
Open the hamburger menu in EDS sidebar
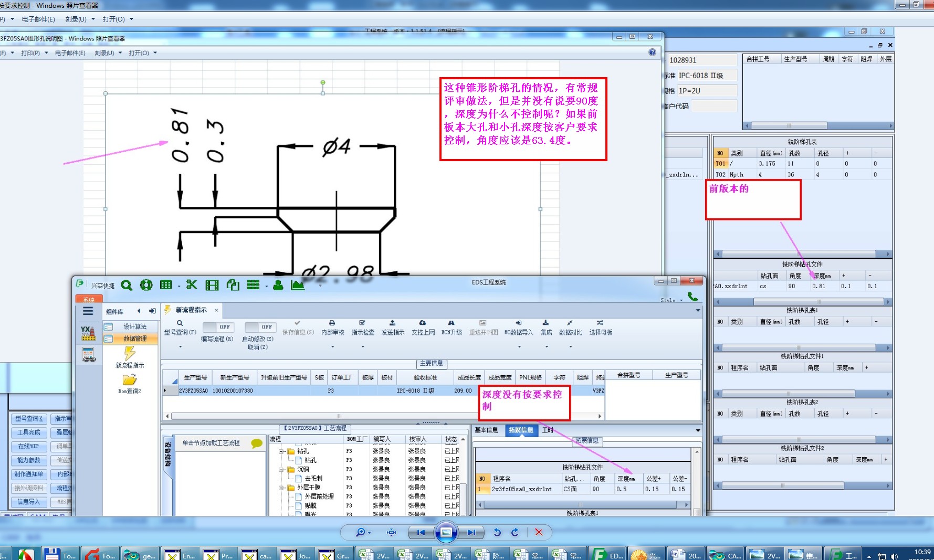[x=88, y=311]
